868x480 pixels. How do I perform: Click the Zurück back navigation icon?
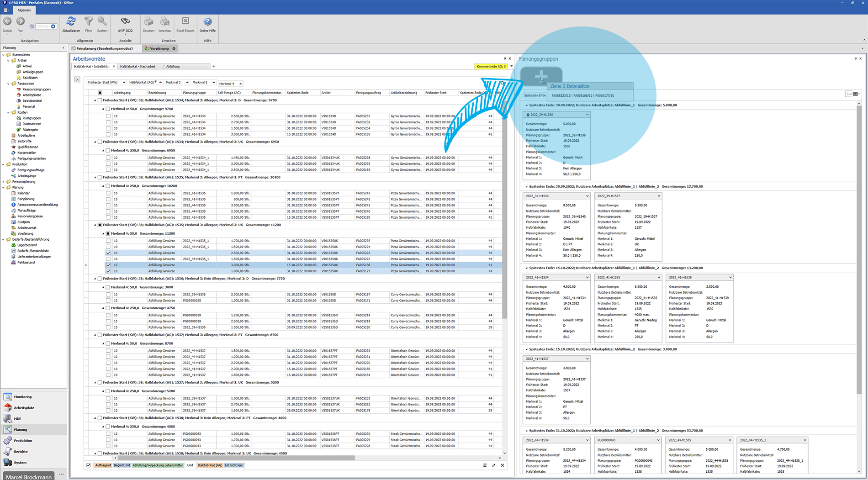pos(7,21)
